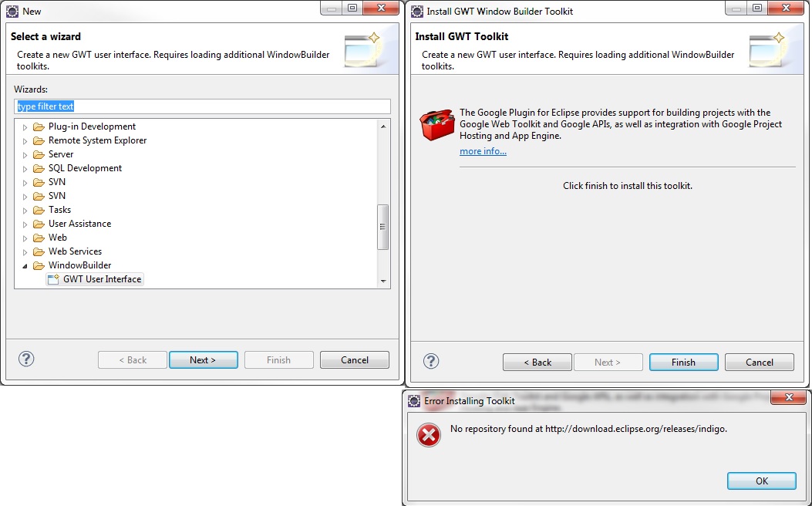Click the Plug-in Development folder icon
812x506 pixels.
pos(39,127)
